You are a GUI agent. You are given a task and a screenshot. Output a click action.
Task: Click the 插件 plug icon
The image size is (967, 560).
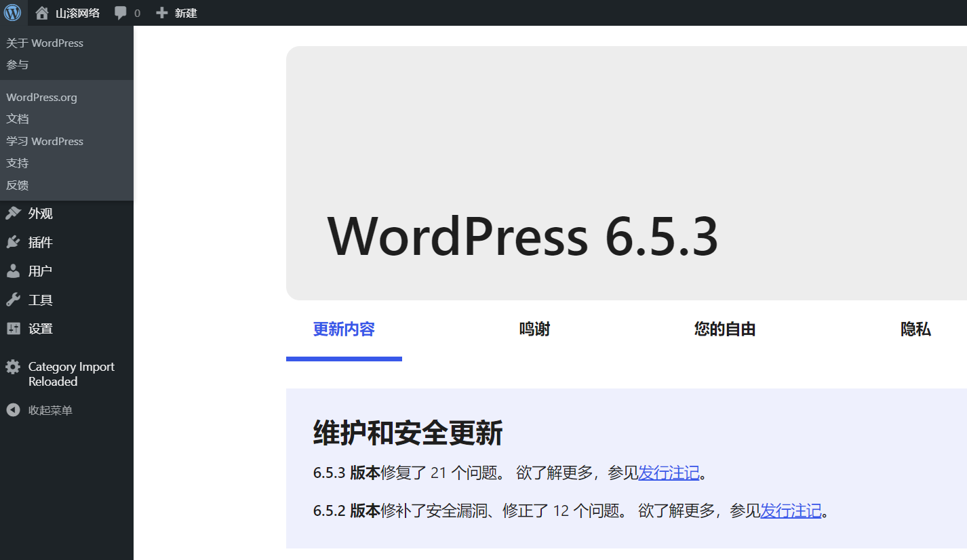13,242
